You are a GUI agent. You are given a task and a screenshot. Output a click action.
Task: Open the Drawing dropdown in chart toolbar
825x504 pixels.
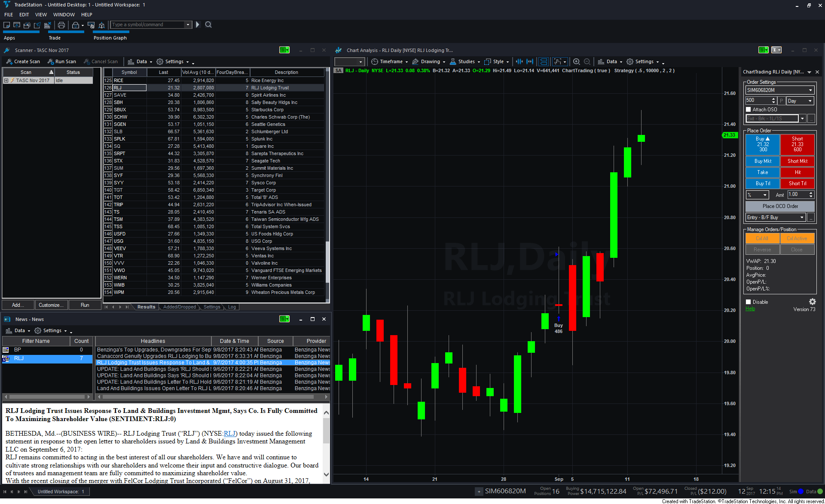click(428, 61)
